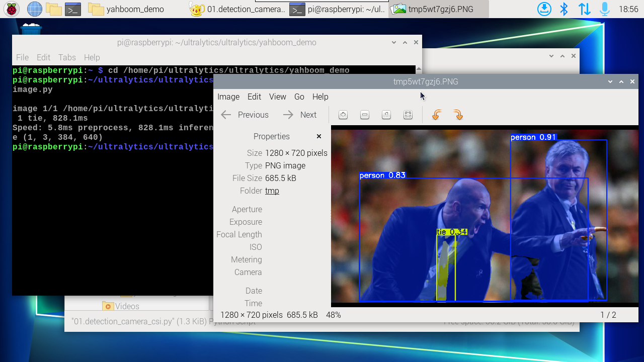Advance to the next image
This screenshot has height=362, width=644.
300,115
